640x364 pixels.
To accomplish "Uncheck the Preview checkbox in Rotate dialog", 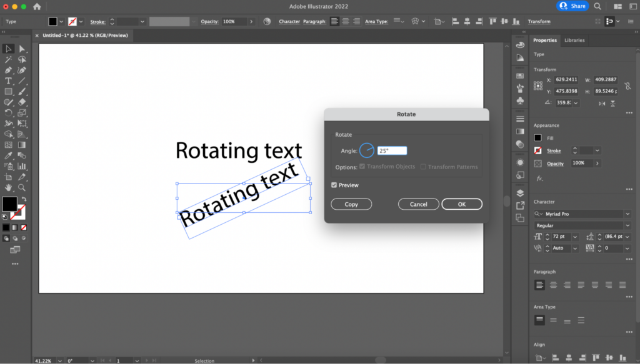I will (334, 185).
